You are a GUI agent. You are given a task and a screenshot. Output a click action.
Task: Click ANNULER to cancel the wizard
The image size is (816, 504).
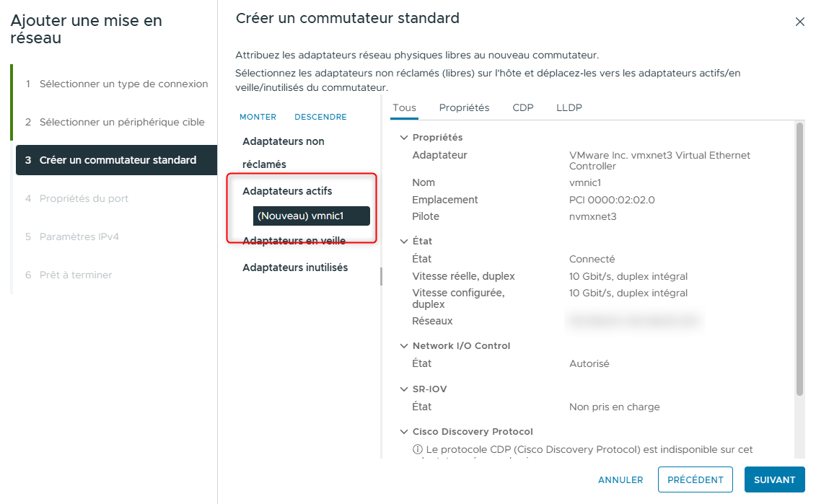620,479
